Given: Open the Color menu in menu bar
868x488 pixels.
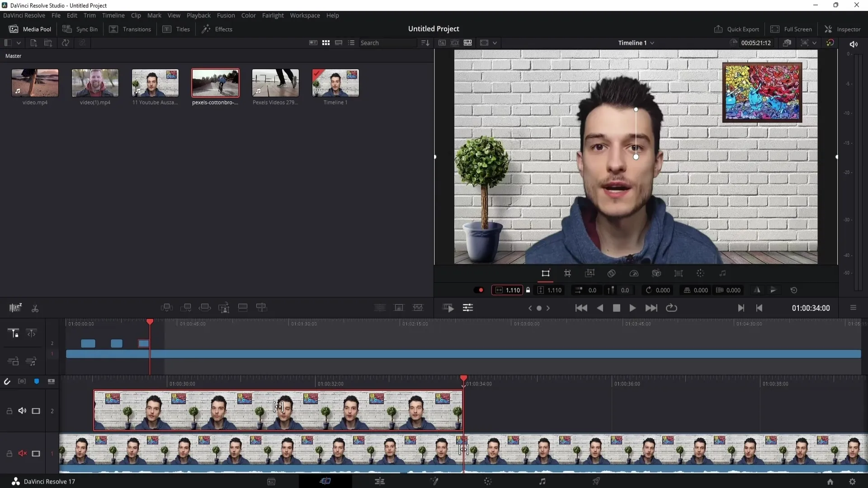Looking at the screenshot, I should click(249, 15).
